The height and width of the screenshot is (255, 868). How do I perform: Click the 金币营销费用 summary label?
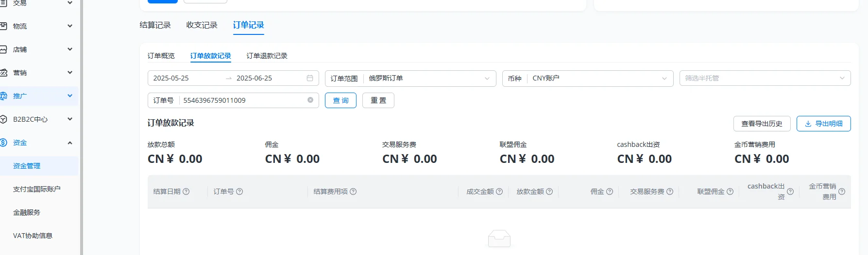click(x=755, y=144)
